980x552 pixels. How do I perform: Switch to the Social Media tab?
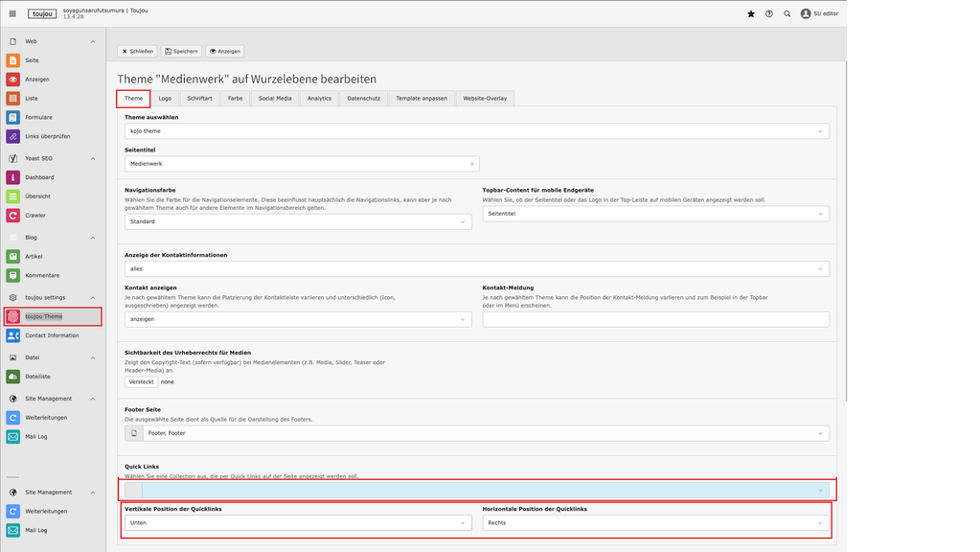275,98
